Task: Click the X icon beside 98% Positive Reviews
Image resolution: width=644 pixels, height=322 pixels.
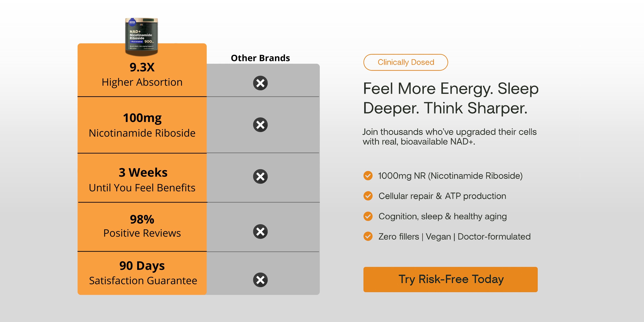Action: point(260,232)
